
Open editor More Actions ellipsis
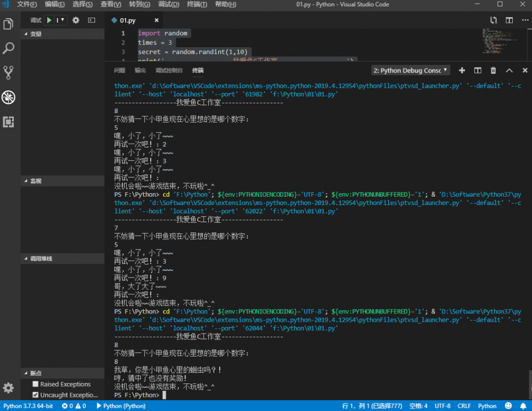coord(525,20)
